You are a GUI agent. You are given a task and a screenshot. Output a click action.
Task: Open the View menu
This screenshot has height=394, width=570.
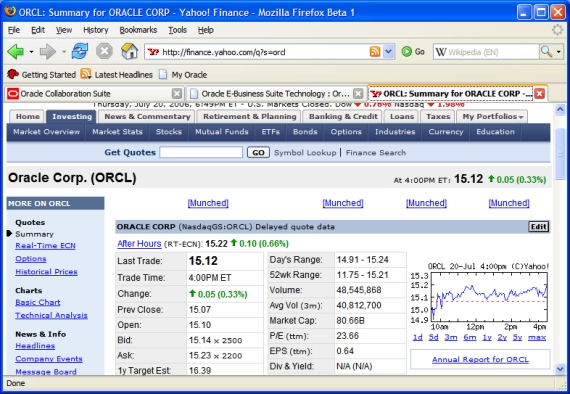pos(64,30)
